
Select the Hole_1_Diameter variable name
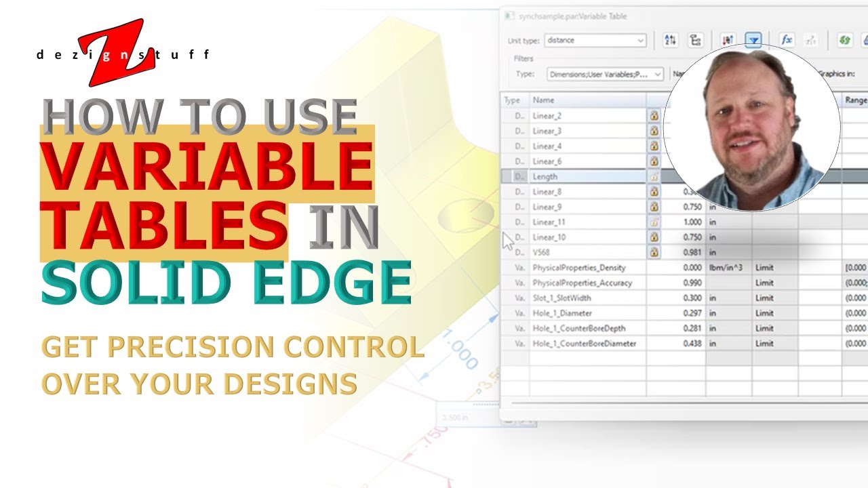point(562,313)
